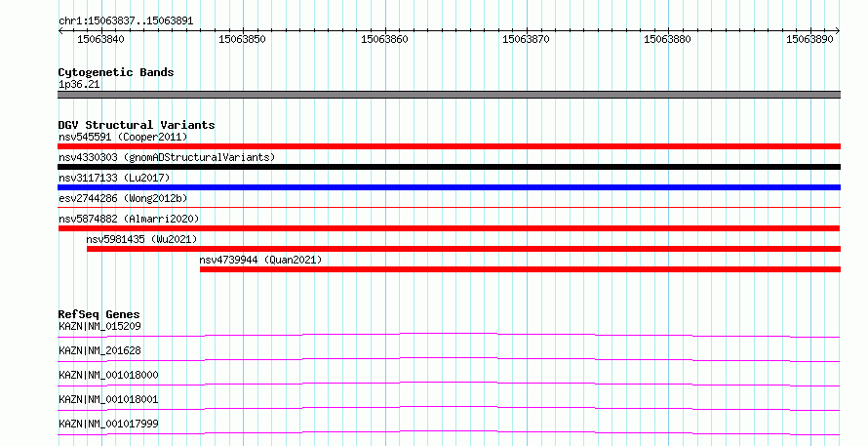Open variant nsv545591 (Cooper2011) label
This screenshot has width=868, height=446.
[x=123, y=137]
